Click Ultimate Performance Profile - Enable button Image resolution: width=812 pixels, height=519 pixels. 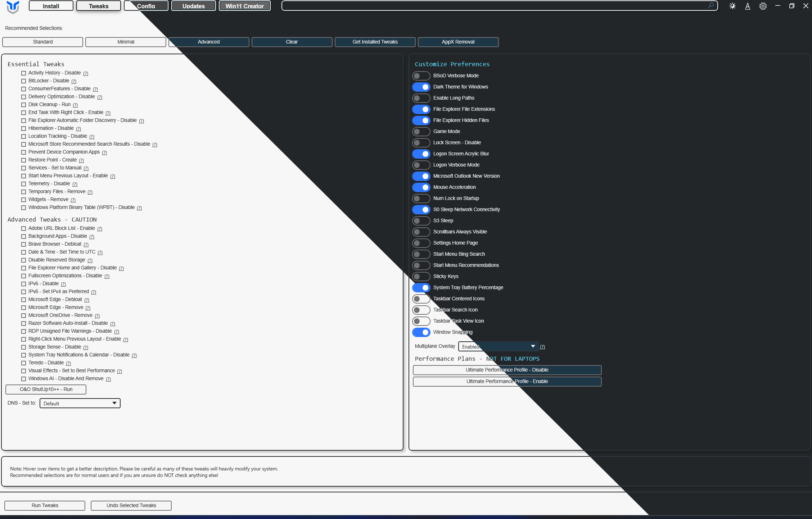pos(507,382)
